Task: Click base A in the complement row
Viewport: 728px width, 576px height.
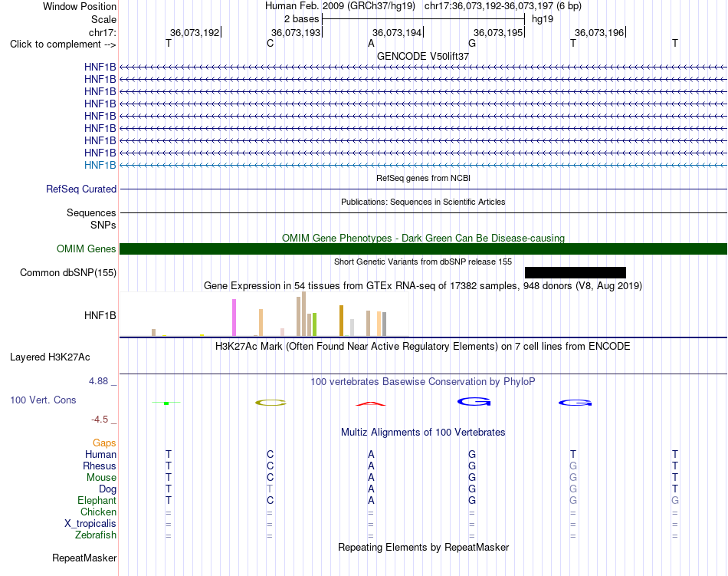Action: (371, 43)
